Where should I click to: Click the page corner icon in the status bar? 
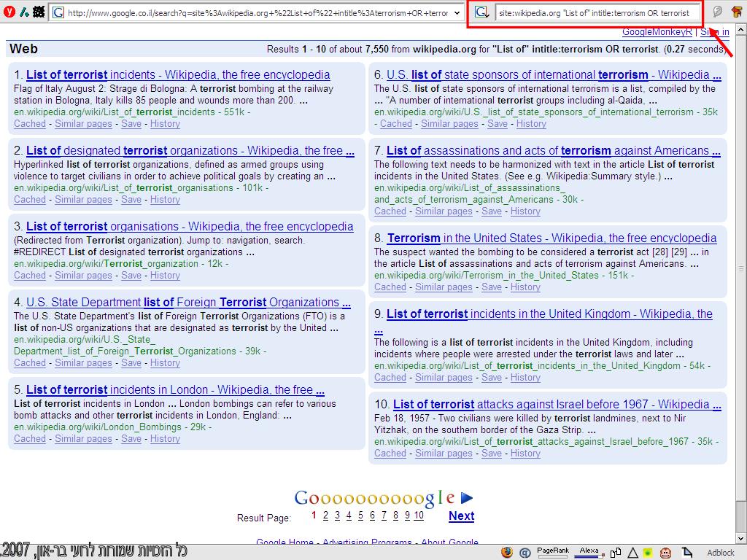686,553
